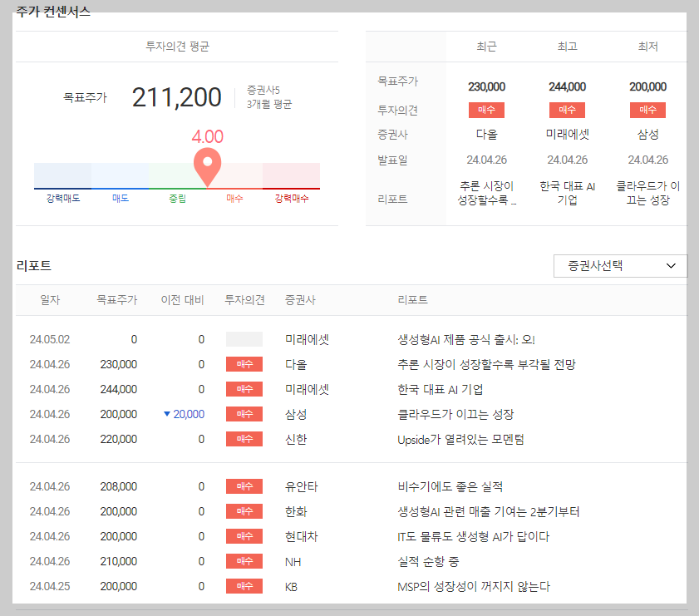699x616 pixels.
Task: Open report 추론 시장이 성장할수록 부각될 전망
Action: tap(486, 365)
